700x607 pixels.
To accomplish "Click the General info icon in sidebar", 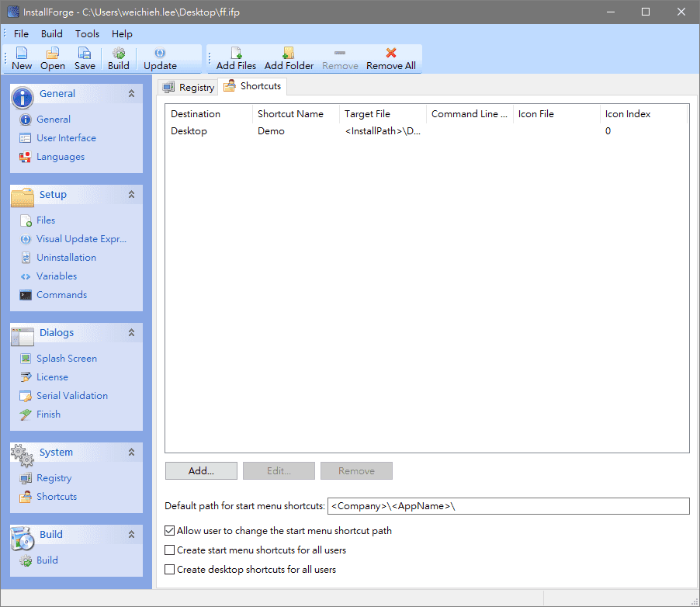I will [x=26, y=120].
